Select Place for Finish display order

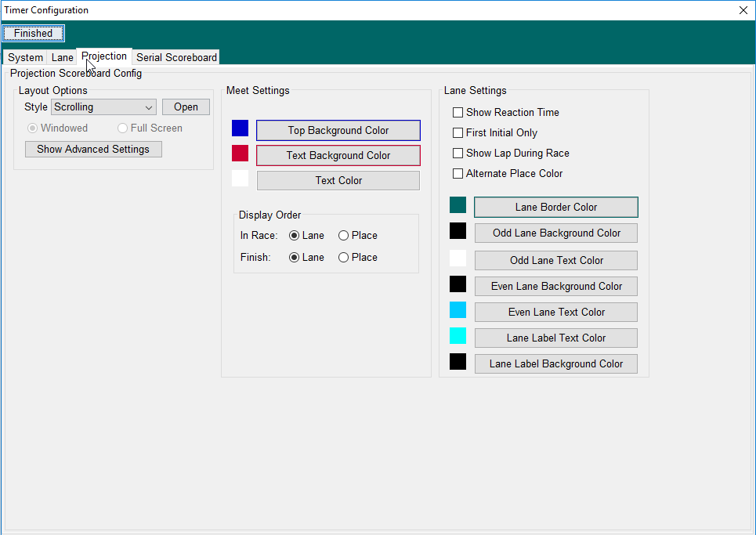(x=344, y=258)
